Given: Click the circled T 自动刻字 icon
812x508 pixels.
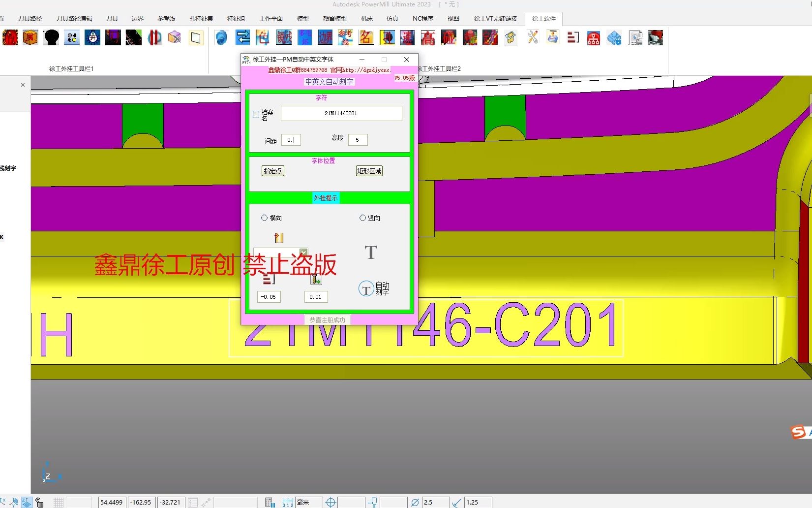Looking at the screenshot, I should [366, 289].
